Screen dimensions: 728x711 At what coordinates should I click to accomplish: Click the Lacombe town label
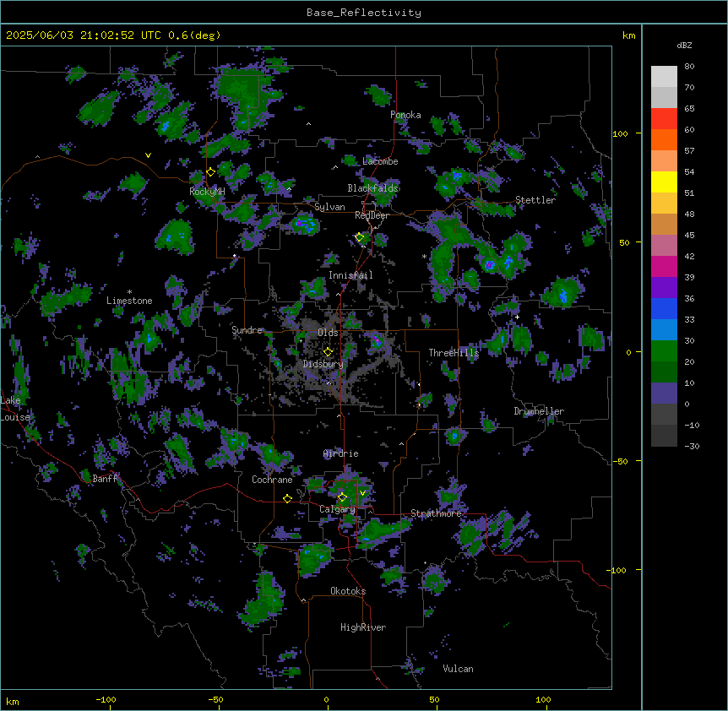(x=380, y=161)
